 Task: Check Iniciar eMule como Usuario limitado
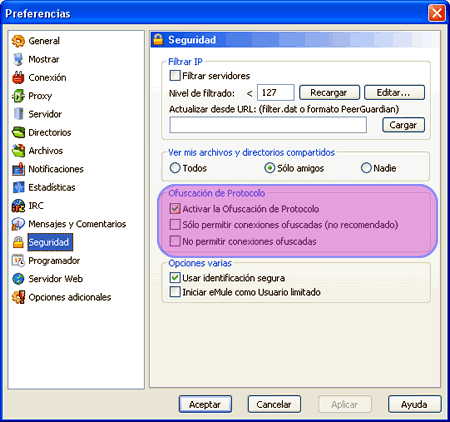point(175,292)
